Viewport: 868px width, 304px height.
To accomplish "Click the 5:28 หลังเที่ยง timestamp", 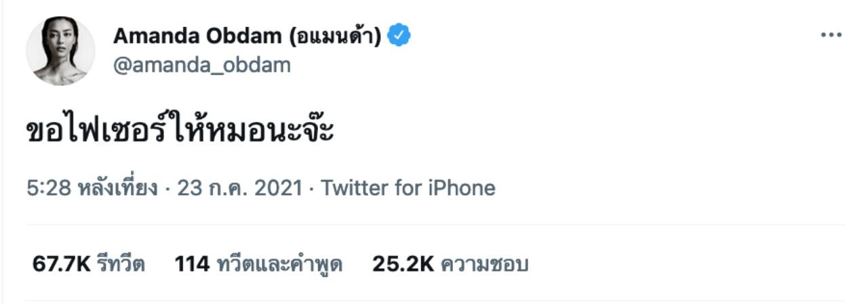I will coord(94,188).
